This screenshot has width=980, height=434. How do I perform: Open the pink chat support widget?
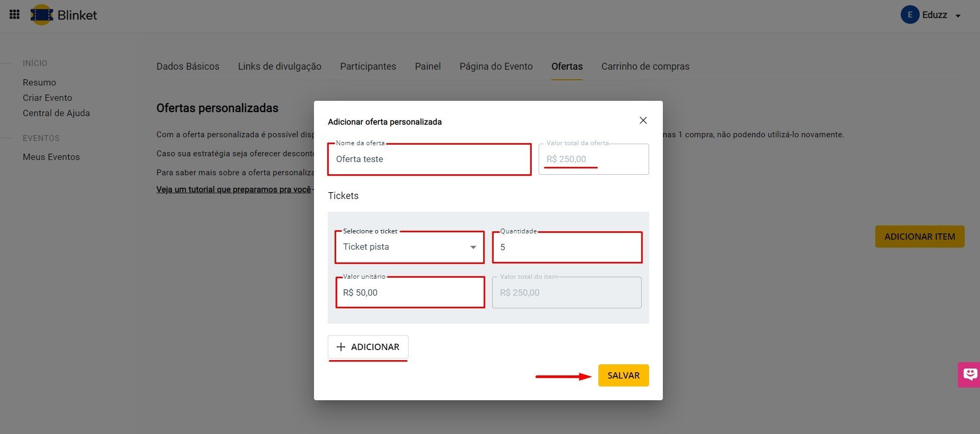(x=969, y=374)
